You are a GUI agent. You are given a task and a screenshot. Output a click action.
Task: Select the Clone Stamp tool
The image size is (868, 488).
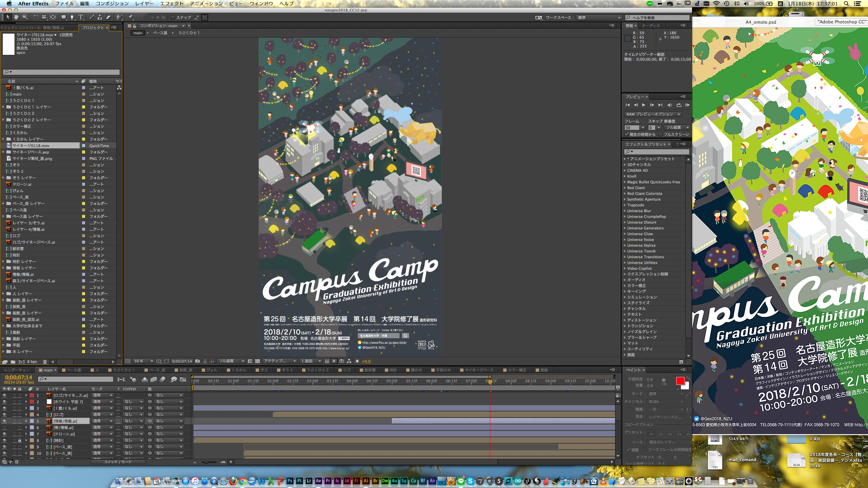[x=100, y=17]
